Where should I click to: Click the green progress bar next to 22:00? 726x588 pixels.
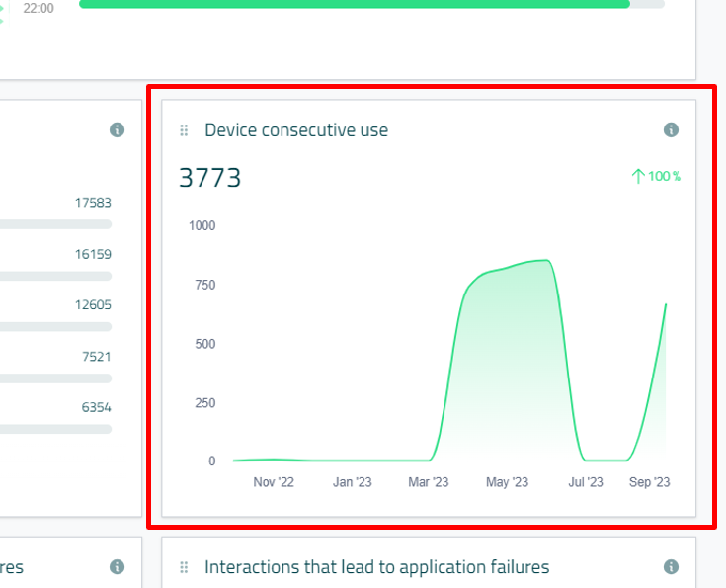[354, 4]
